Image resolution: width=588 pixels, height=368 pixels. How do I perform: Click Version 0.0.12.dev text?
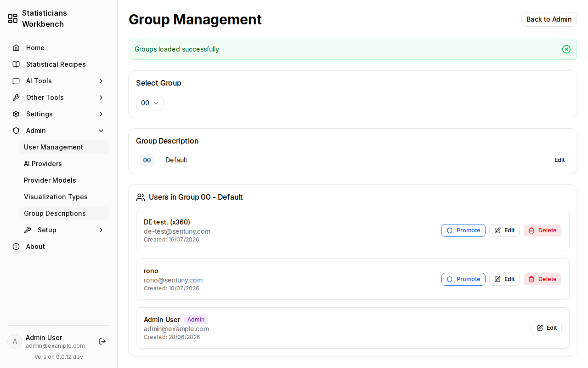(59, 357)
